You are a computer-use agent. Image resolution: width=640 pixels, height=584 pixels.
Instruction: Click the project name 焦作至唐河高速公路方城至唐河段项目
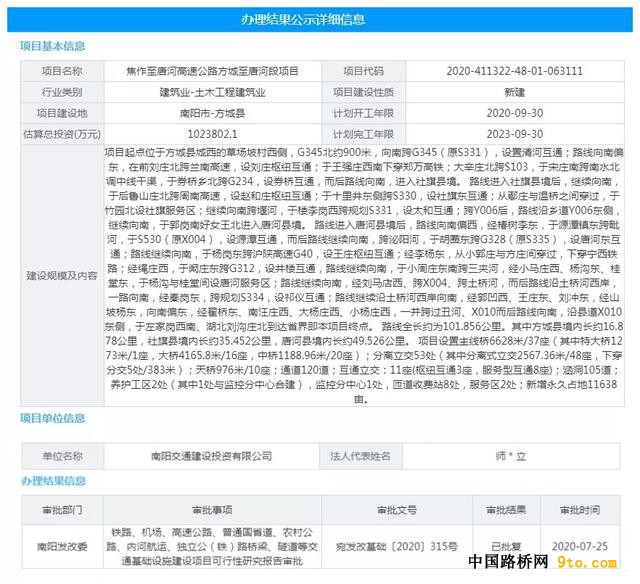pyautogui.click(x=212, y=71)
